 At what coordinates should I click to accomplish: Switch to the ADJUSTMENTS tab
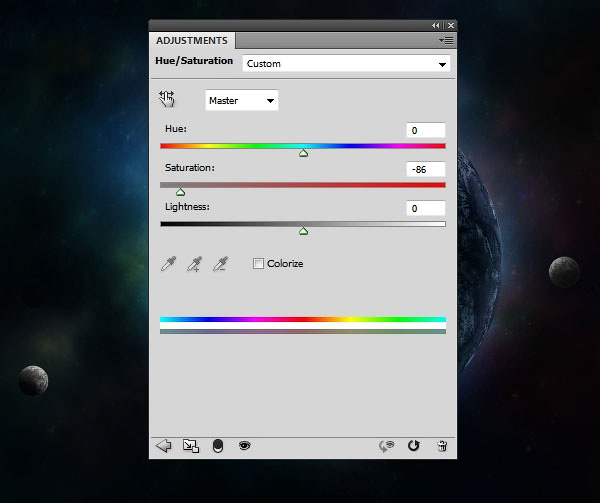click(192, 41)
